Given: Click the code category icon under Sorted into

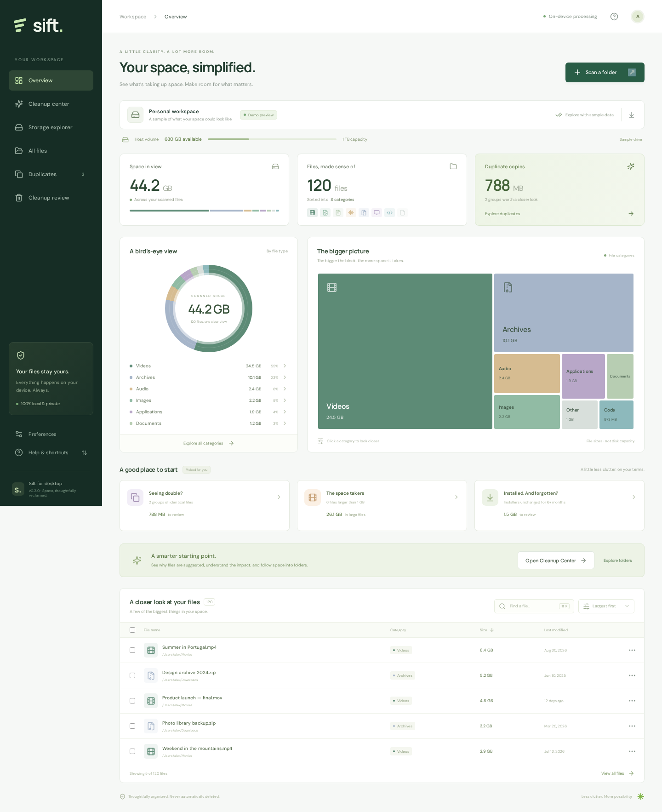Looking at the screenshot, I should click(x=390, y=212).
